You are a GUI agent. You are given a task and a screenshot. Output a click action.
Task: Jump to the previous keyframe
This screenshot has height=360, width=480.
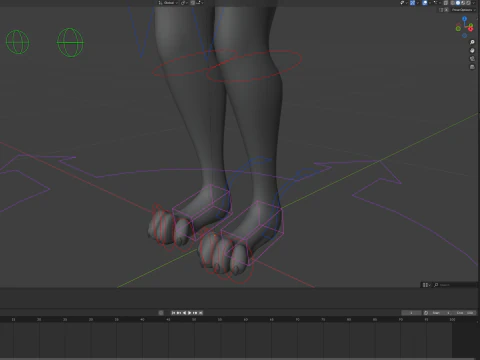[179, 313]
